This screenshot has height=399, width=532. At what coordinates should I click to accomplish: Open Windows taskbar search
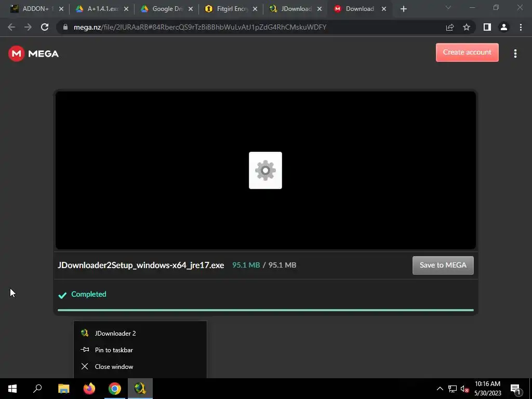[37, 389]
